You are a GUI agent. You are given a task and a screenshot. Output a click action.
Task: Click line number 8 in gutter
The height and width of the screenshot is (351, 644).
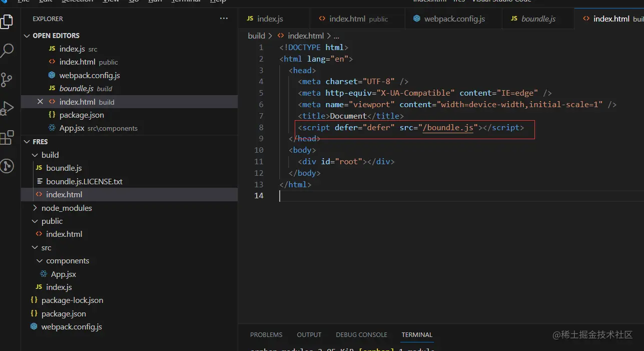tap(261, 128)
